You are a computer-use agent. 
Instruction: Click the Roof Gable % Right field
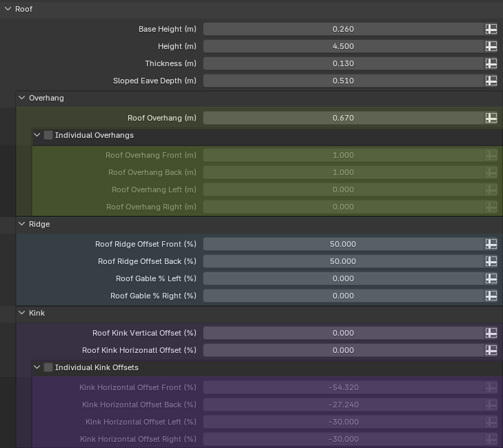pos(343,296)
